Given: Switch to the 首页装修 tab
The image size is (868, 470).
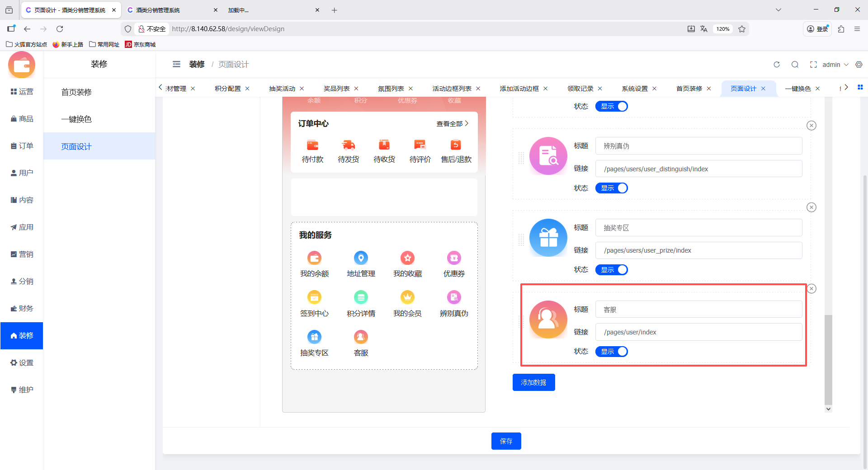Looking at the screenshot, I should tap(689, 89).
